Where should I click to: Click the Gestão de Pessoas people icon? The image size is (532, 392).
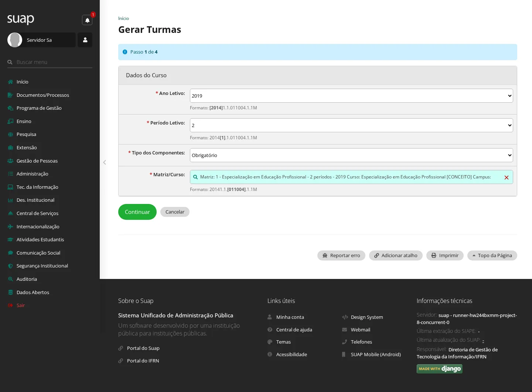click(x=10, y=161)
